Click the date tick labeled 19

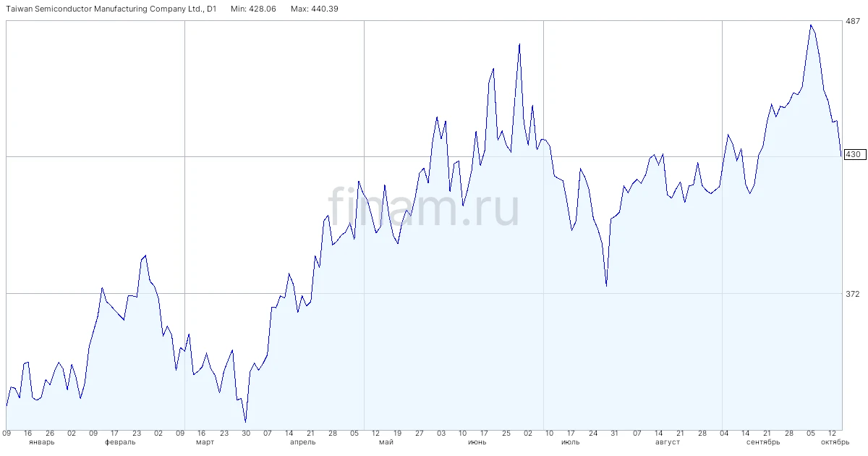click(x=397, y=433)
